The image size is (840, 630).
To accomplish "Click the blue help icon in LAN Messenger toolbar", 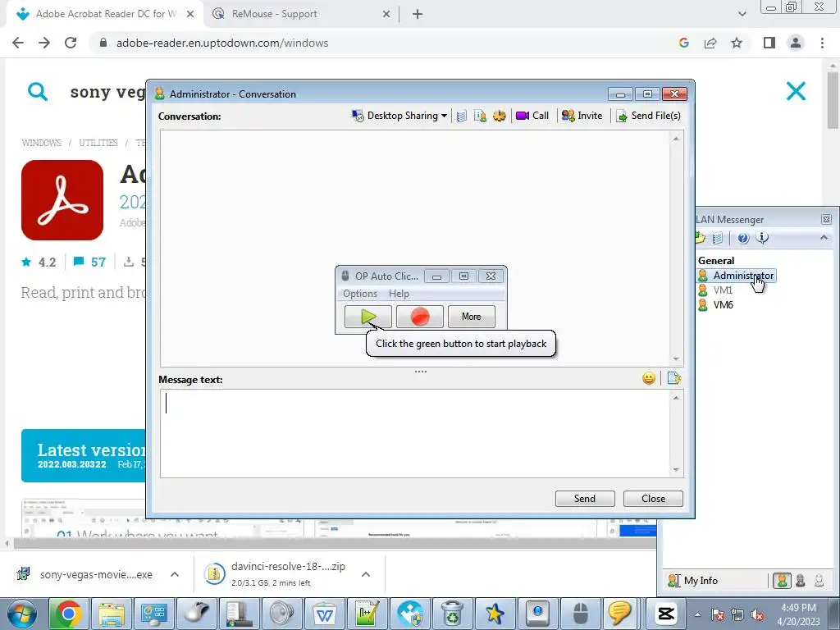I will [x=743, y=238].
